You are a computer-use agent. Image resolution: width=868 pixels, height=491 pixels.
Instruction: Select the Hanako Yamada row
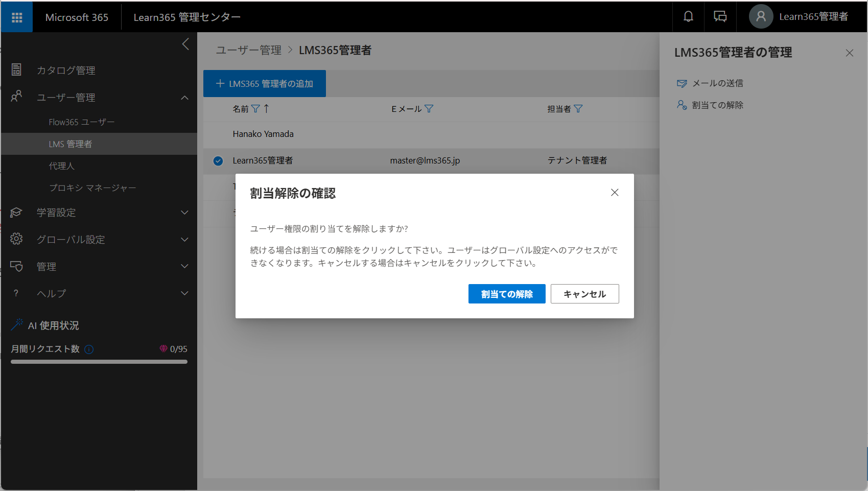pyautogui.click(x=431, y=134)
